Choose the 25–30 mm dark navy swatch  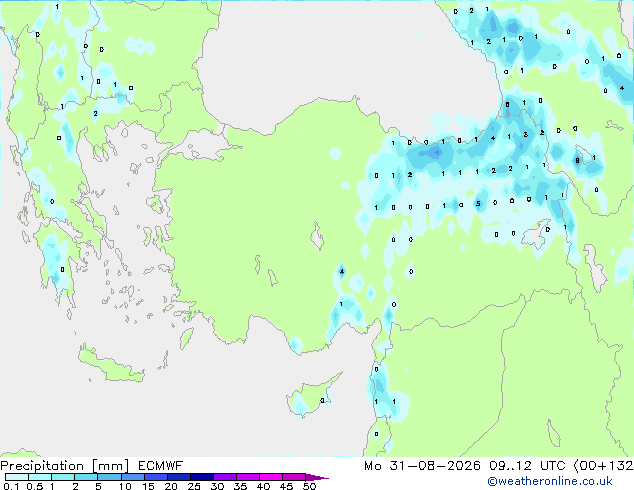click(201, 477)
